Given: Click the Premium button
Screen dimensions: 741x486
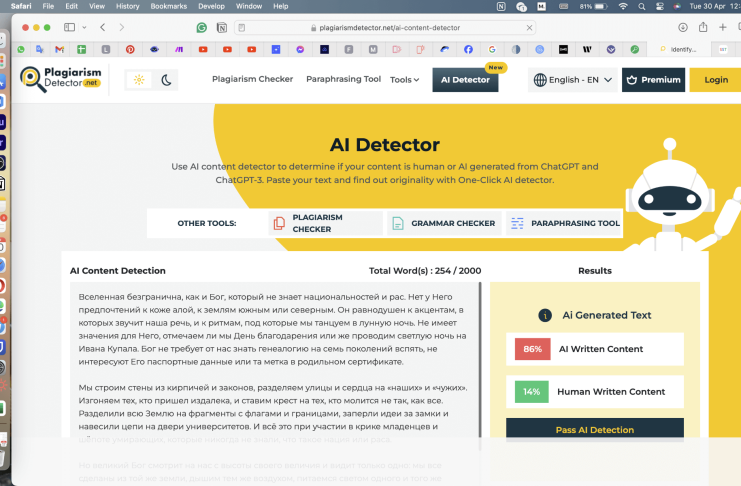Looking at the screenshot, I should (x=653, y=80).
